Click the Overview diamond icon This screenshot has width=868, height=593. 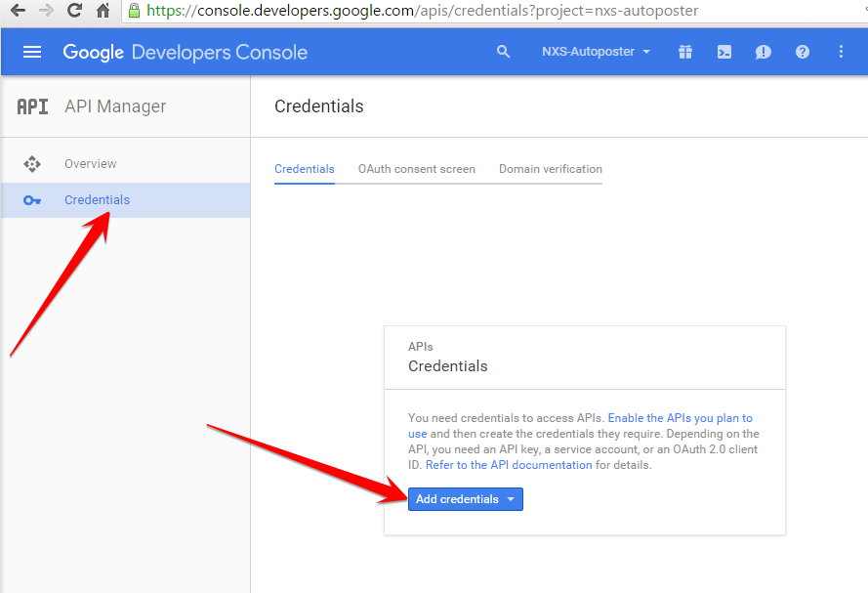pos(32,164)
